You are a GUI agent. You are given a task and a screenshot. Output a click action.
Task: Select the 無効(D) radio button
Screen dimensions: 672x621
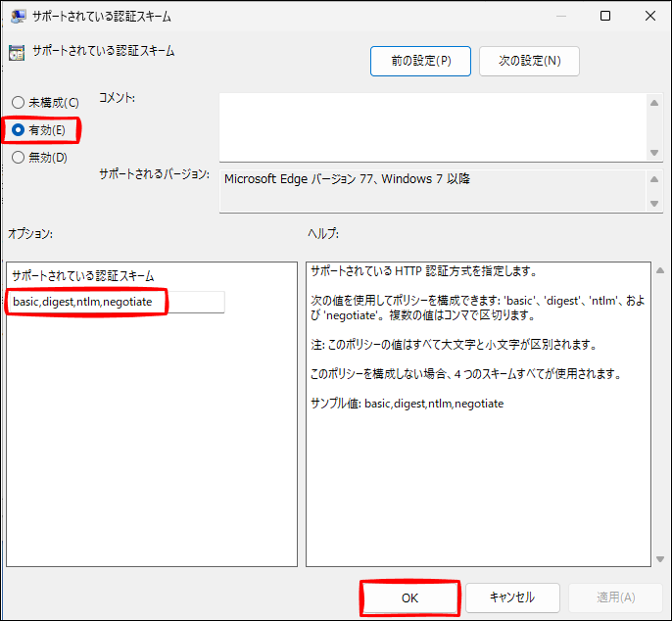18,157
